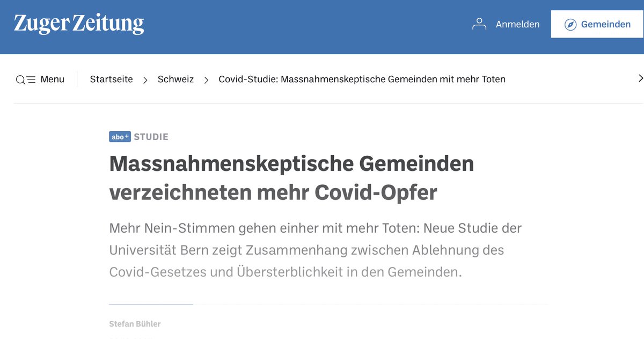Sign in via Anmelden
This screenshot has height=339, width=644.
(x=517, y=24)
